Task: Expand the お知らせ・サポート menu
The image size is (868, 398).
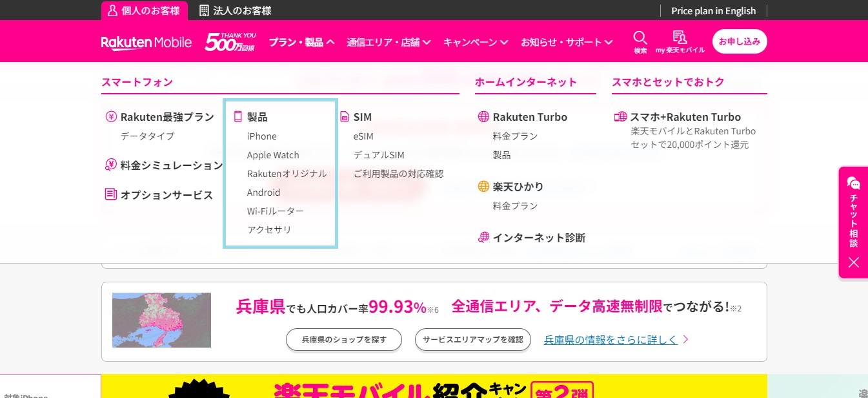Action: pos(567,42)
